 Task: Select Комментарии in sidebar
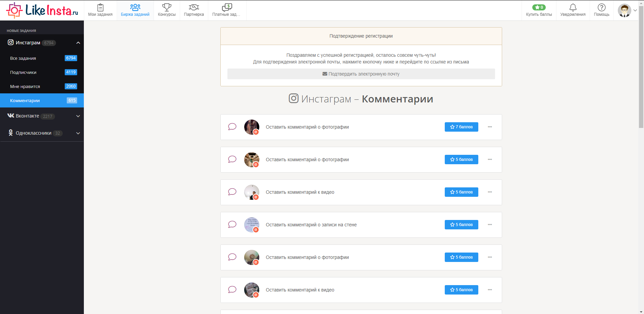[42, 100]
